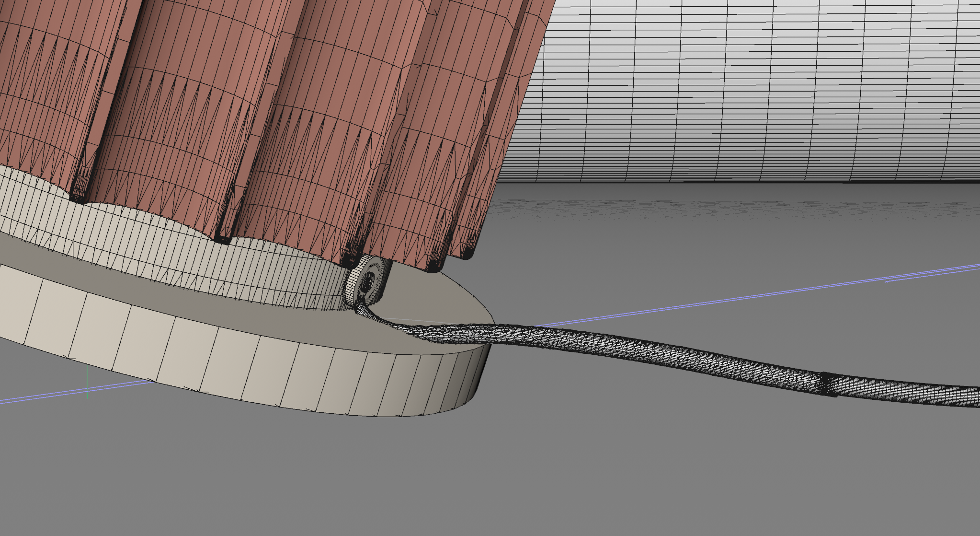Select the smooth cable section right of joint
Image resolution: width=980 pixels, height=536 pixels.
click(x=910, y=393)
